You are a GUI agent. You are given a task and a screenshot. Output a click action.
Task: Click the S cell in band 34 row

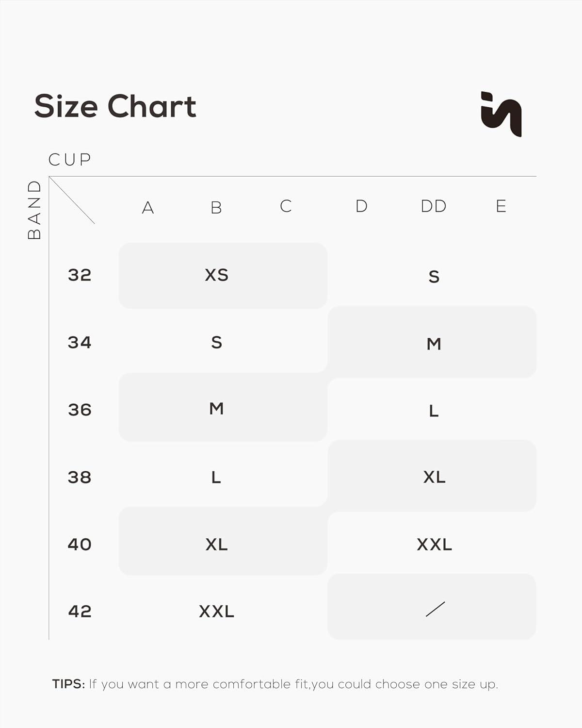pyautogui.click(x=216, y=343)
